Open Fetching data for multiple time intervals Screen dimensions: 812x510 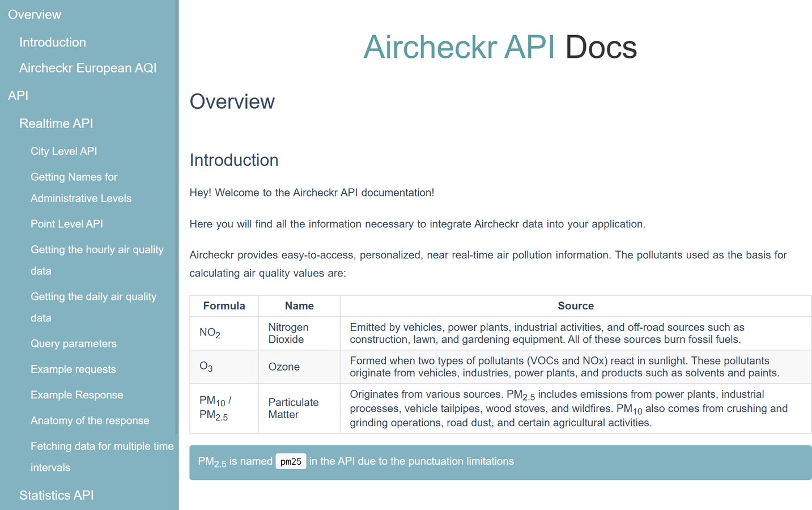(102, 456)
